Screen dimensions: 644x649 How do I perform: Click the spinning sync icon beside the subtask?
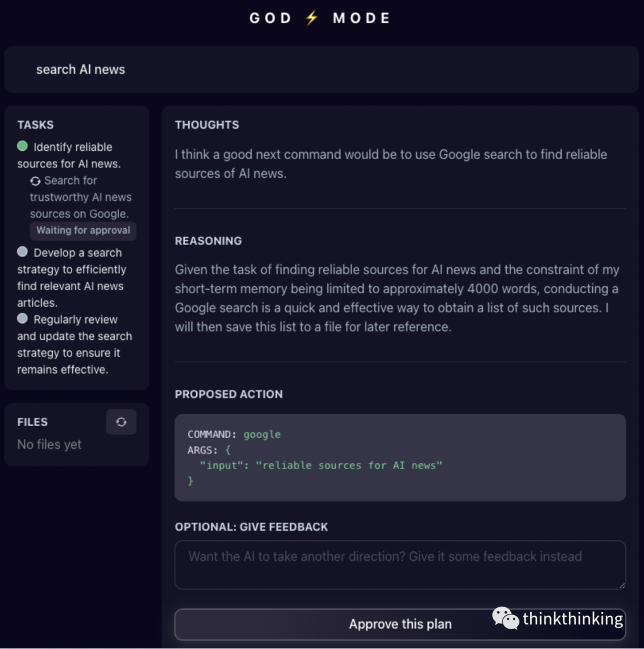pyautogui.click(x=35, y=181)
